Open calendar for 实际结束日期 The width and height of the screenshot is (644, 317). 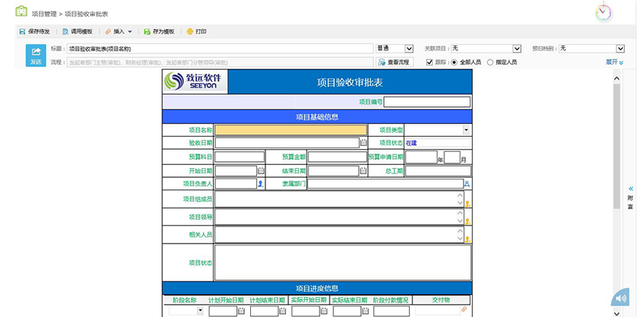[x=366, y=311]
